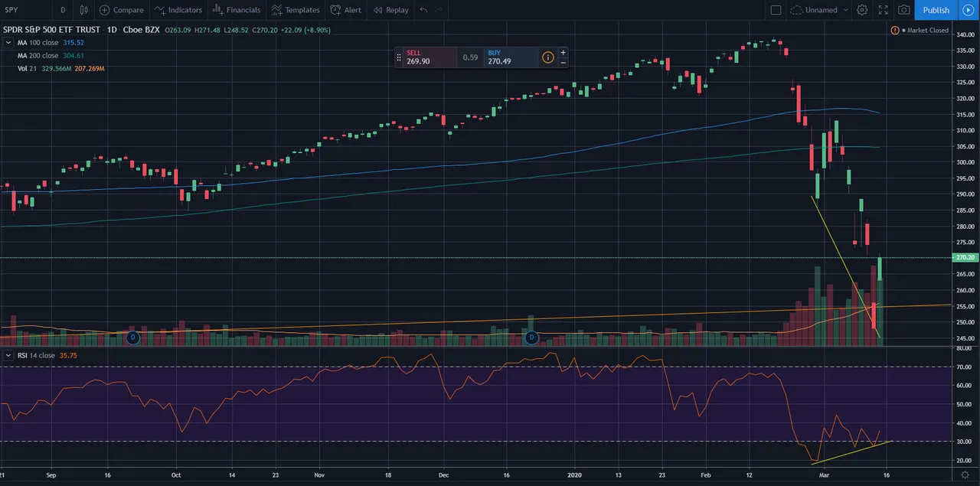Change the D time interval
Image resolution: width=980 pixels, height=486 pixels.
(x=63, y=10)
